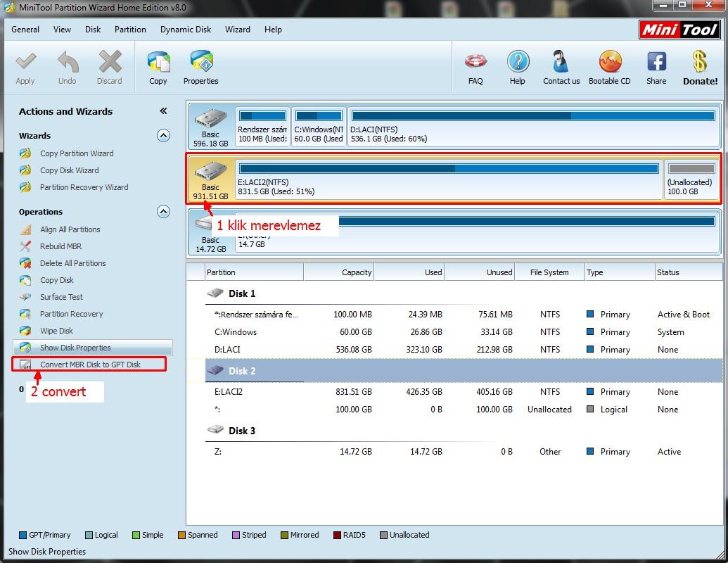Click the MiniTool logo
The image size is (728, 563).
pos(679,30)
